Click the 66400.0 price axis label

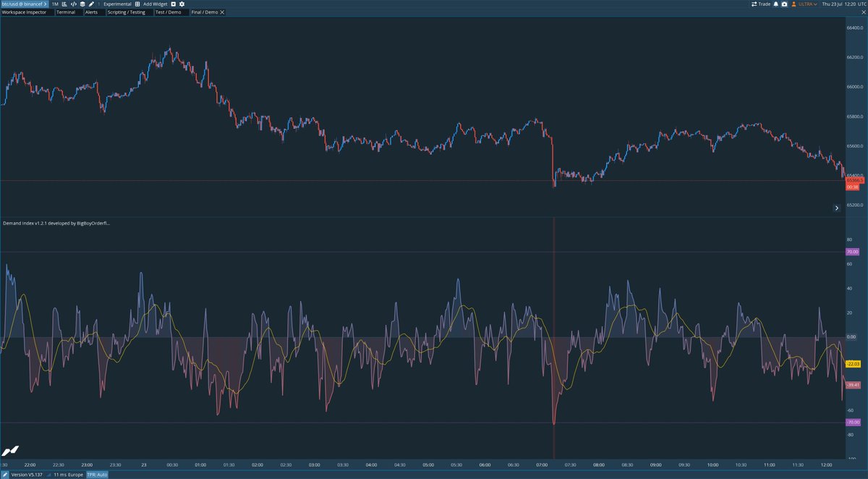[855, 27]
